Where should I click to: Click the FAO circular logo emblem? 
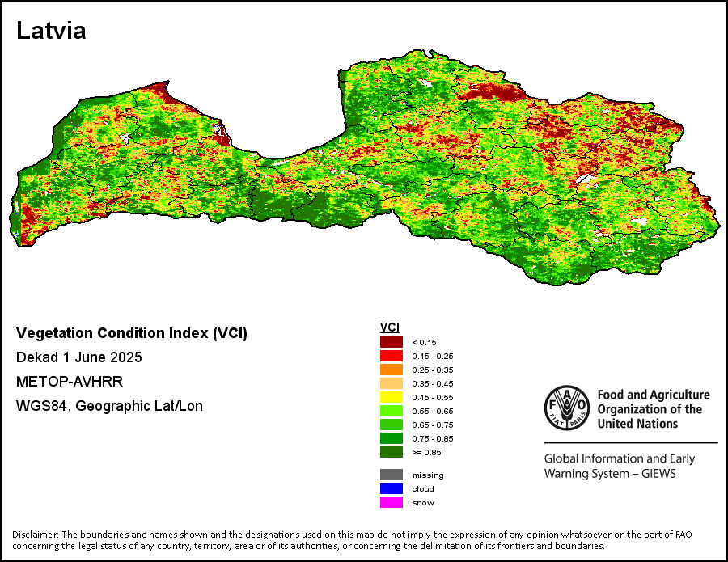click(x=567, y=408)
